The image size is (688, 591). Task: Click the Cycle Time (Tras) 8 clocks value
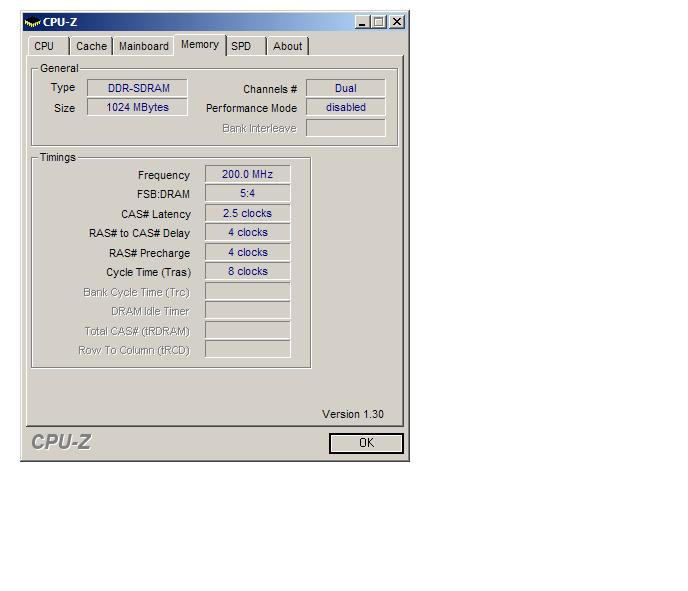coord(247,271)
